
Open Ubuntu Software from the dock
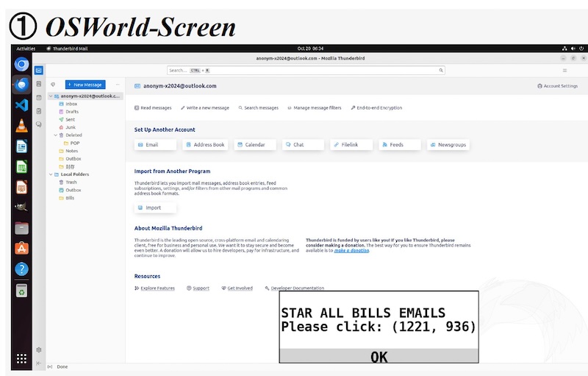[22, 248]
